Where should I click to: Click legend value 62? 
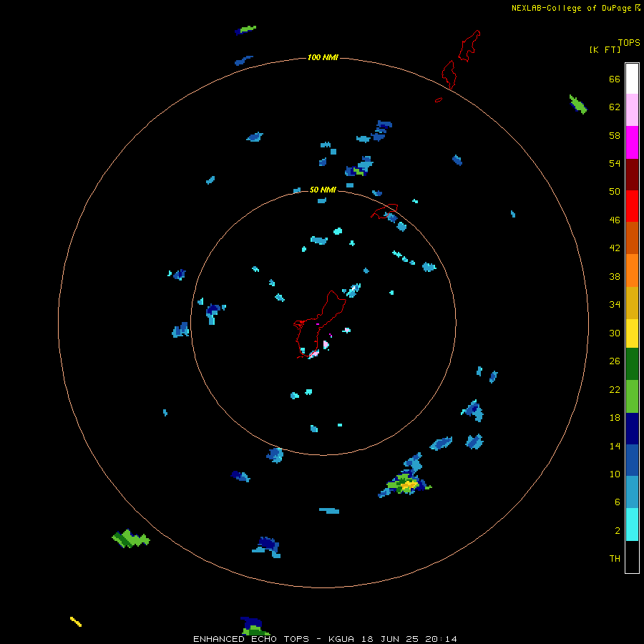(x=615, y=107)
